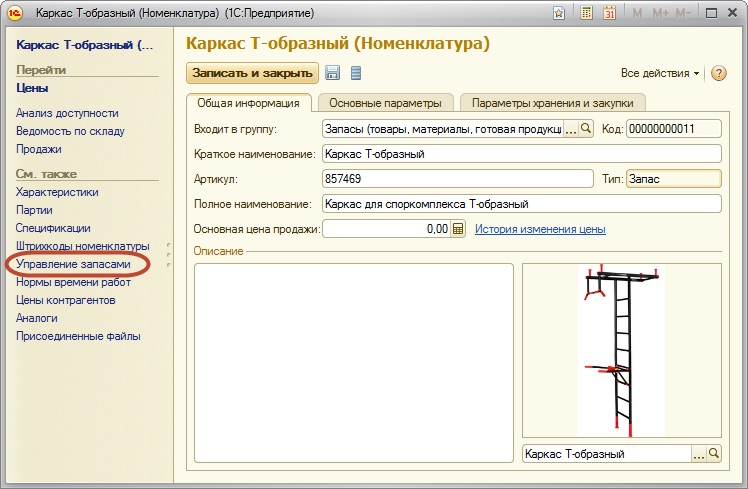748x489 pixels.
Task: Add to favorites with the star icon
Action: (564, 14)
